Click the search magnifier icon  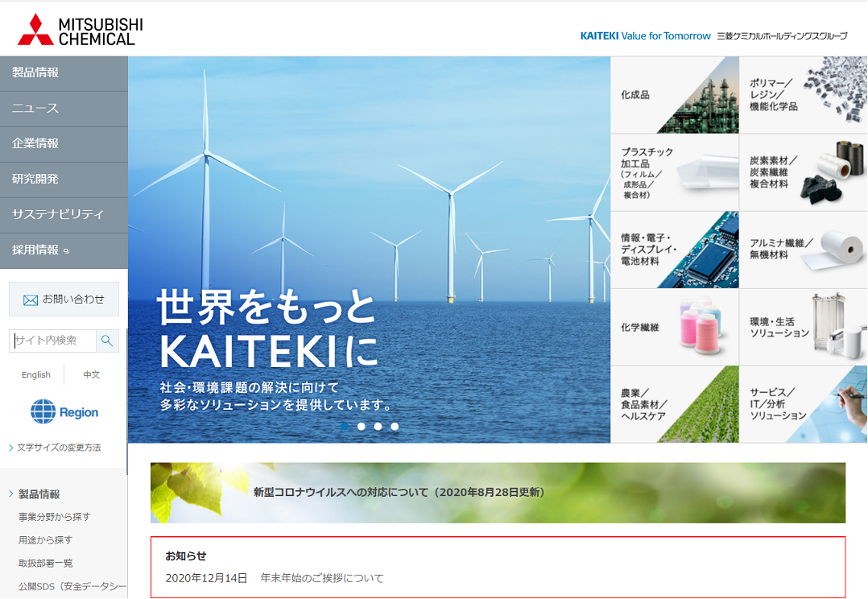click(107, 341)
